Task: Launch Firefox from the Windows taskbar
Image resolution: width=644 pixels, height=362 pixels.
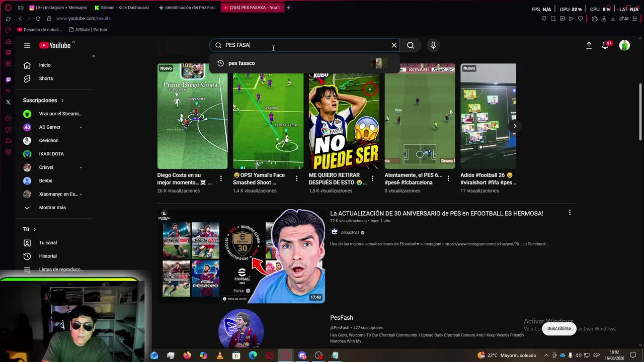Action: pos(187,355)
